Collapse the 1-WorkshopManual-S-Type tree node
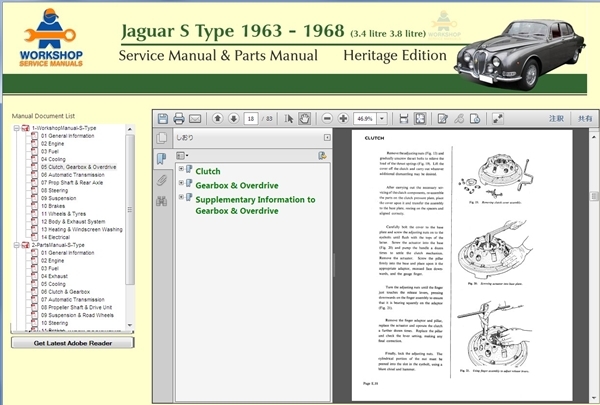 (16, 128)
